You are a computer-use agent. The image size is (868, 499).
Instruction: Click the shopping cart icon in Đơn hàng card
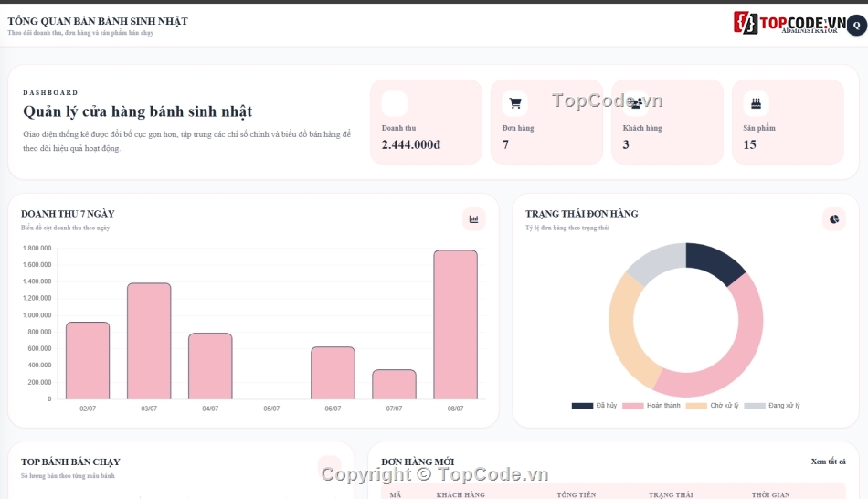[x=514, y=103]
